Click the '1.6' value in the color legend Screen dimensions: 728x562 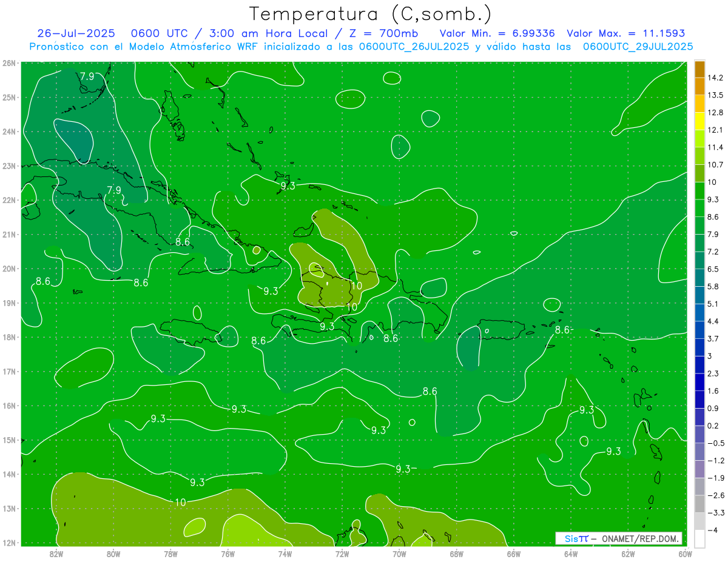[713, 391]
